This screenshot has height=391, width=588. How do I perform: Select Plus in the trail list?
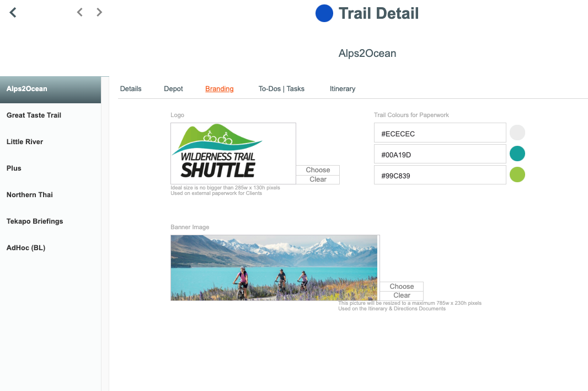[x=50, y=168]
